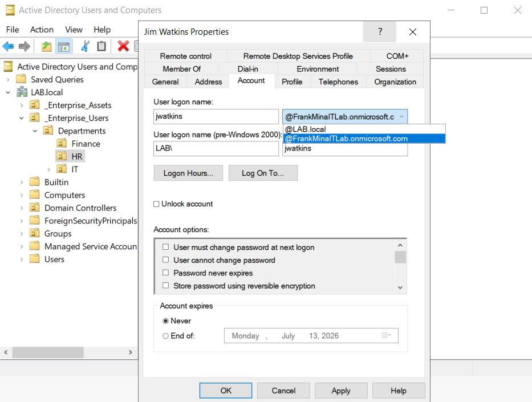Image resolution: width=532 pixels, height=402 pixels.
Task: Click Cancel in the properties dialog
Action: point(283,391)
